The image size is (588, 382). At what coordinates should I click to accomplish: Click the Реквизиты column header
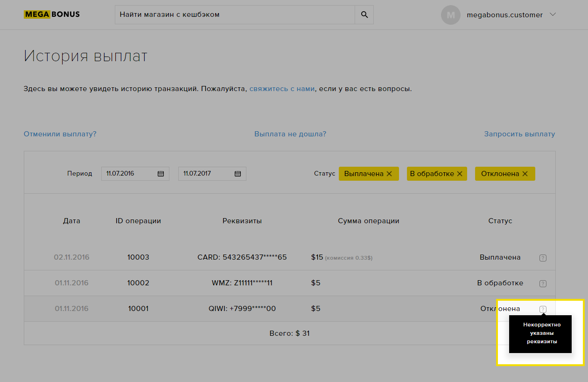click(242, 221)
